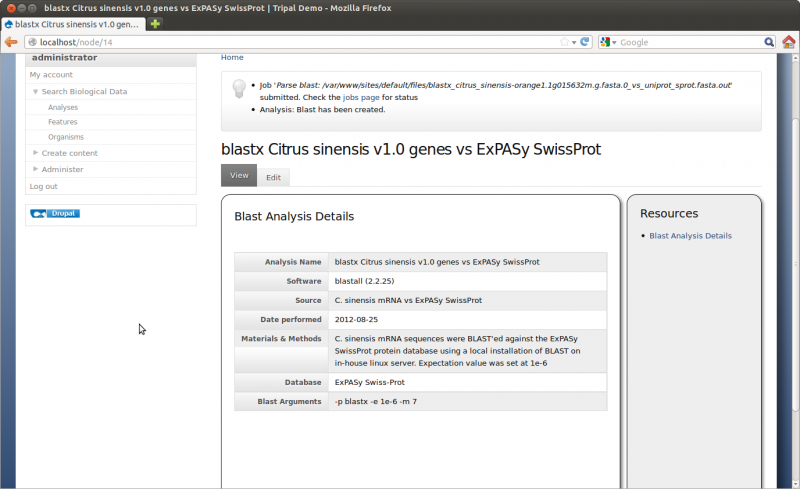Viewport: 800px width, 489px height.
Task: Open My account link
Action: click(51, 75)
